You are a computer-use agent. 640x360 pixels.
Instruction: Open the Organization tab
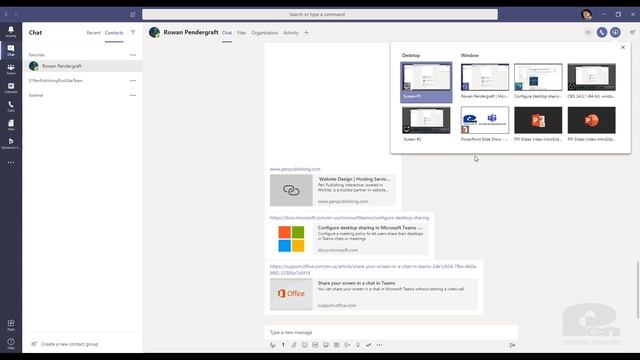tap(264, 33)
